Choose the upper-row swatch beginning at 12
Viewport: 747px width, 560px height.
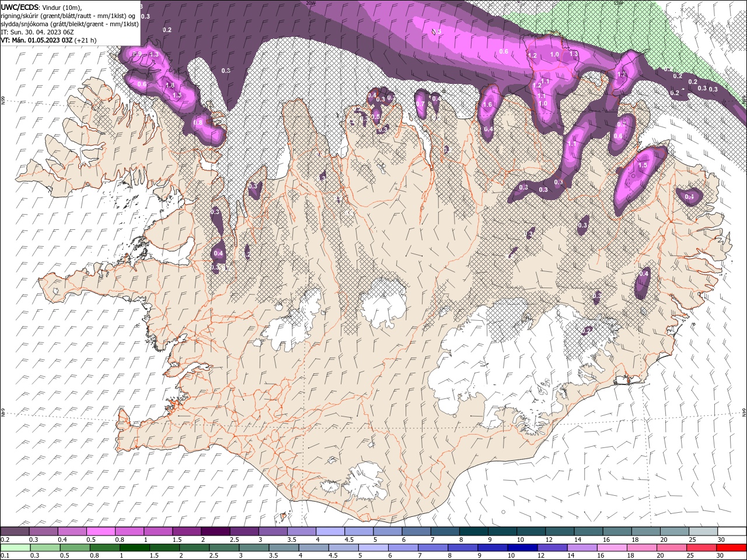(x=560, y=531)
